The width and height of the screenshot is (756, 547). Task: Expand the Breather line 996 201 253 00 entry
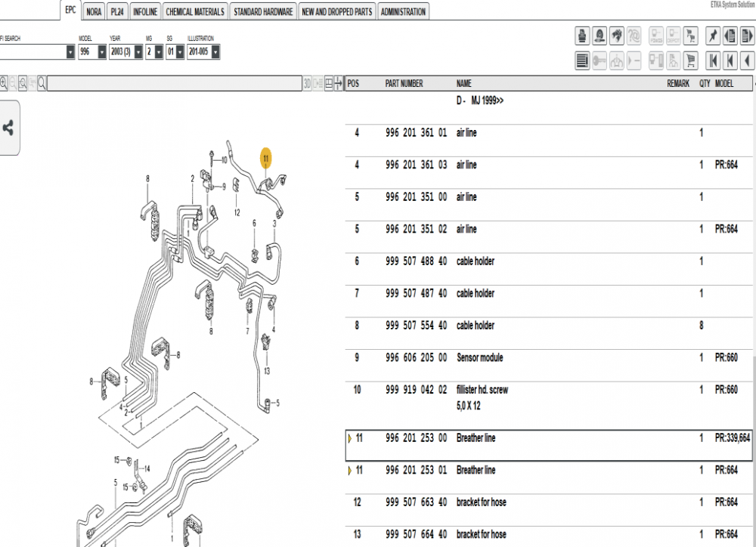pyautogui.click(x=350, y=437)
